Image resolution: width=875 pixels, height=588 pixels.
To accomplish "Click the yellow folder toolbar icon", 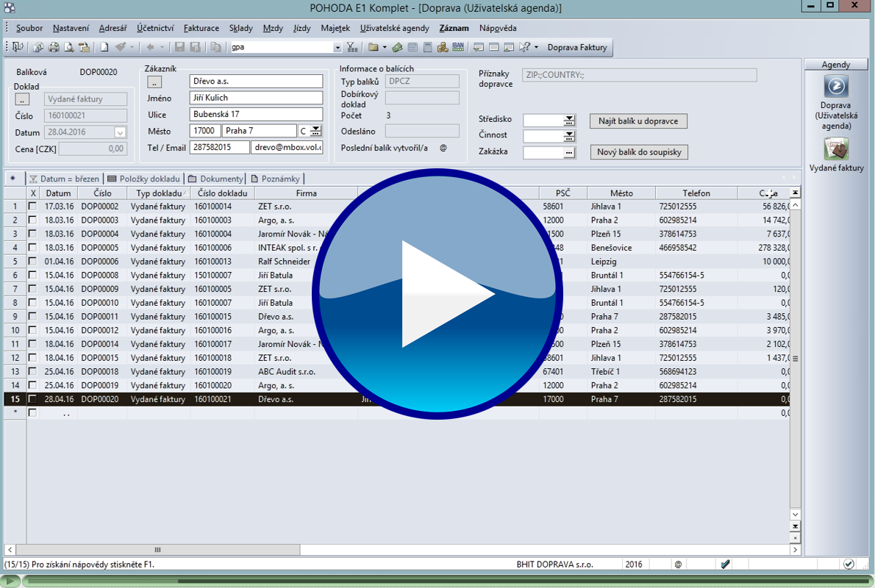I will 374,48.
